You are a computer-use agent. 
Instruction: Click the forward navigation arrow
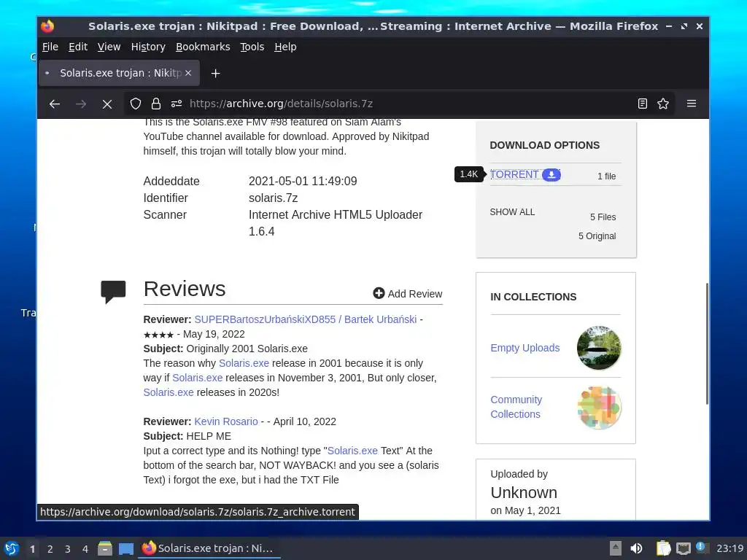[81, 104]
